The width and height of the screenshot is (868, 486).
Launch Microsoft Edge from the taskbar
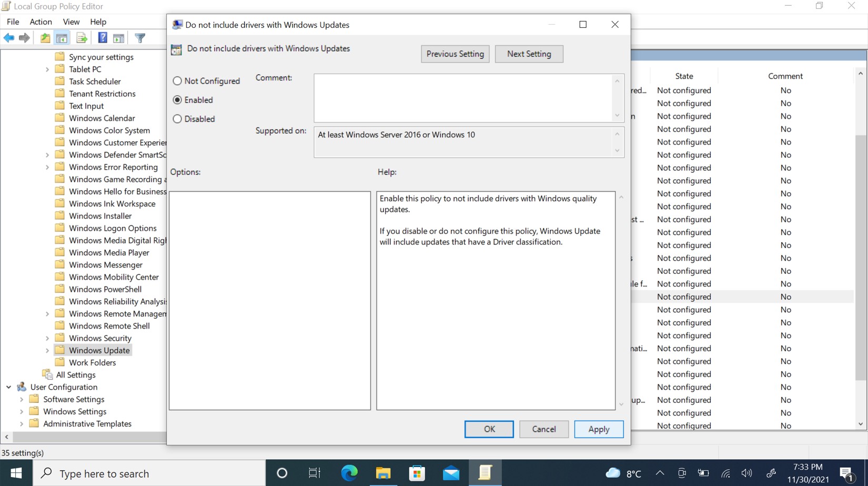coord(349,473)
